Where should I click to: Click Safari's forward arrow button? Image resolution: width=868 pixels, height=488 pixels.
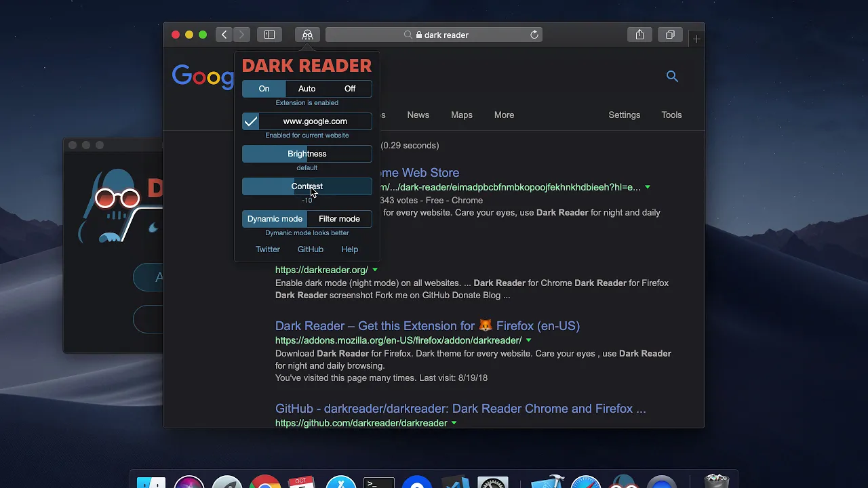[241, 35]
